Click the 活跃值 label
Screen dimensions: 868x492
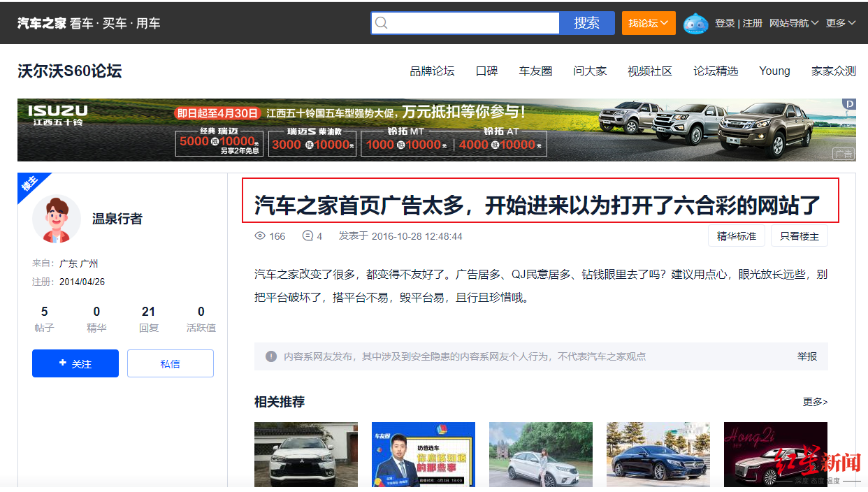click(x=201, y=328)
